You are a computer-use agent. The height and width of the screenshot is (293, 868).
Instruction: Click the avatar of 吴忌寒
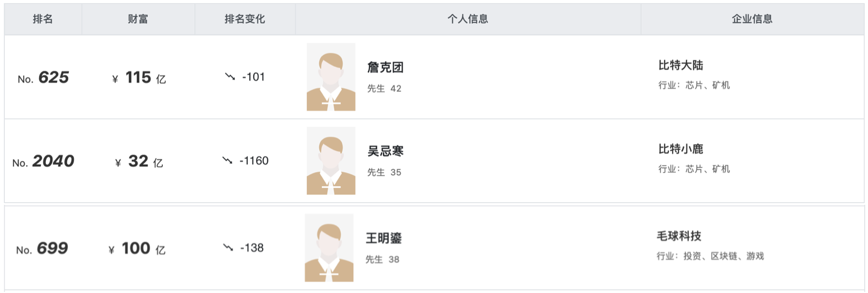331,161
